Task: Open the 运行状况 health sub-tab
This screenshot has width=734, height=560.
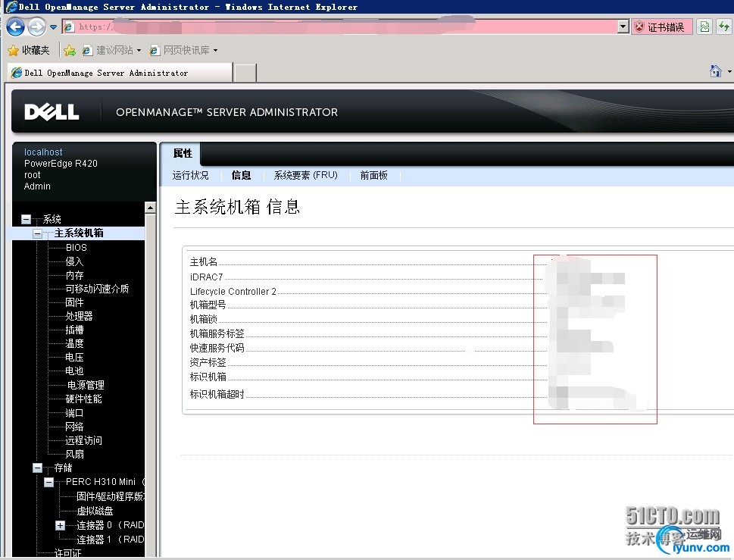Action: click(190, 175)
